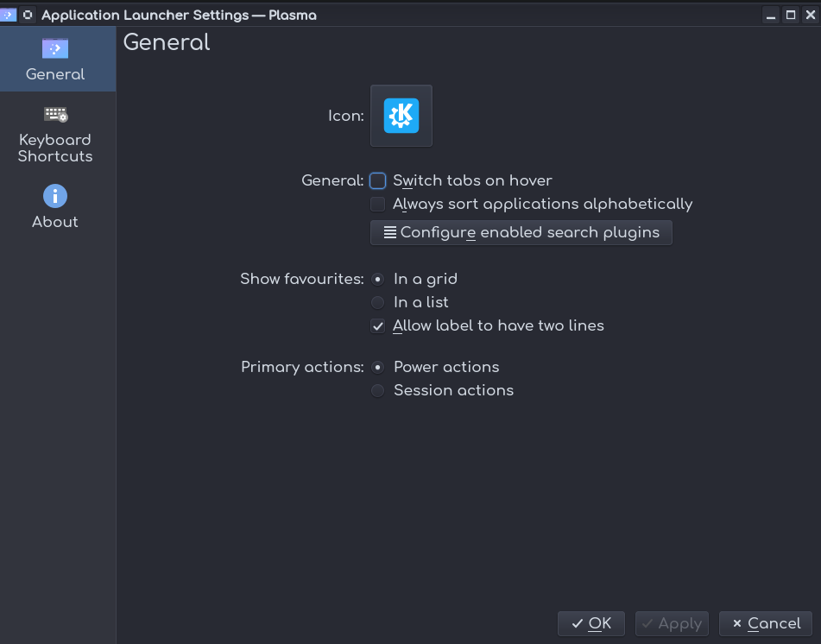Close the Application Launcher Settings window

tap(810, 15)
